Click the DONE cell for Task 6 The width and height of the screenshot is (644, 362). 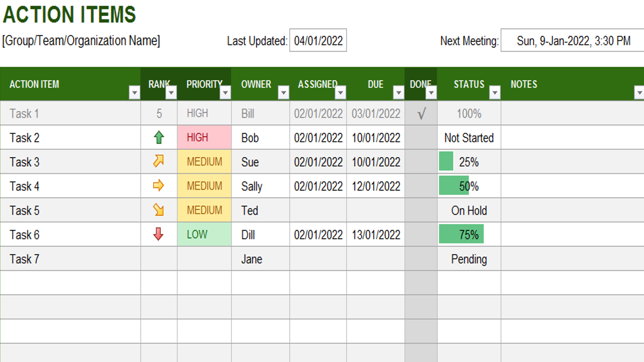(421, 234)
